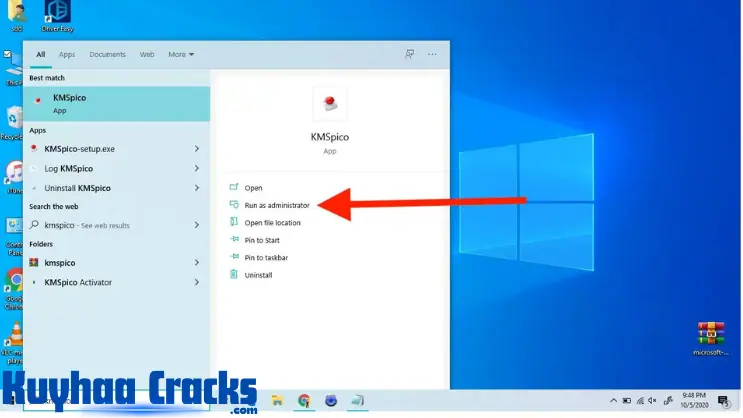Open the three-dots options menu in search
743x418 pixels.
point(433,54)
